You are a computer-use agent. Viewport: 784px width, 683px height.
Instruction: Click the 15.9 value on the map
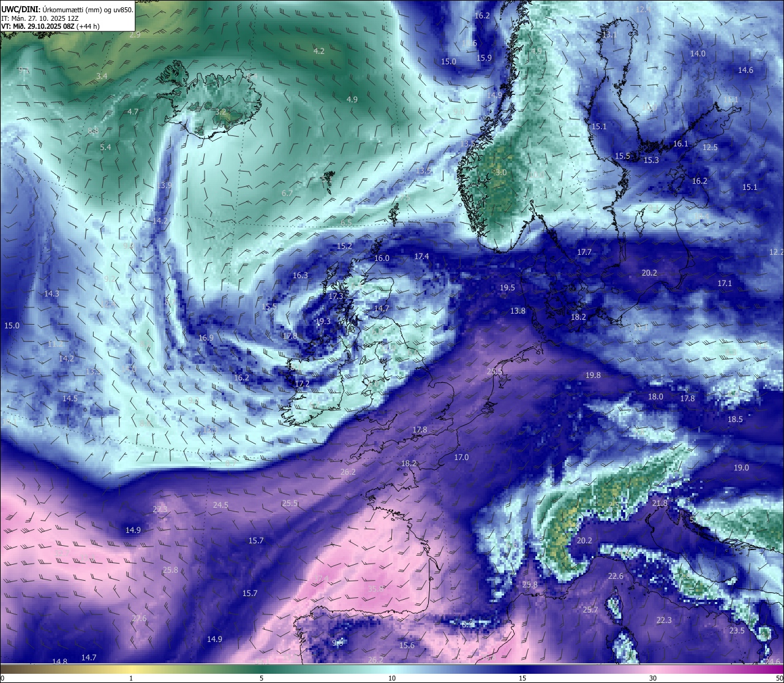coord(484,58)
